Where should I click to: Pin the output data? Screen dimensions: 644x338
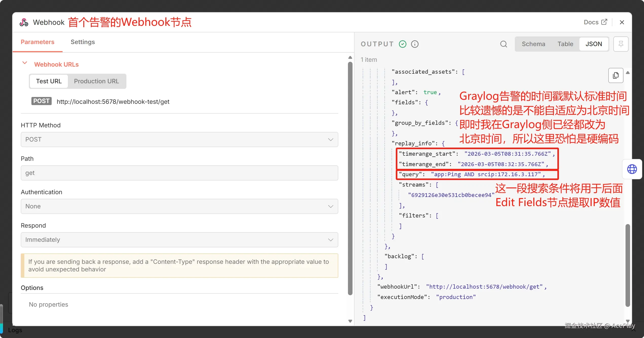[x=620, y=44]
